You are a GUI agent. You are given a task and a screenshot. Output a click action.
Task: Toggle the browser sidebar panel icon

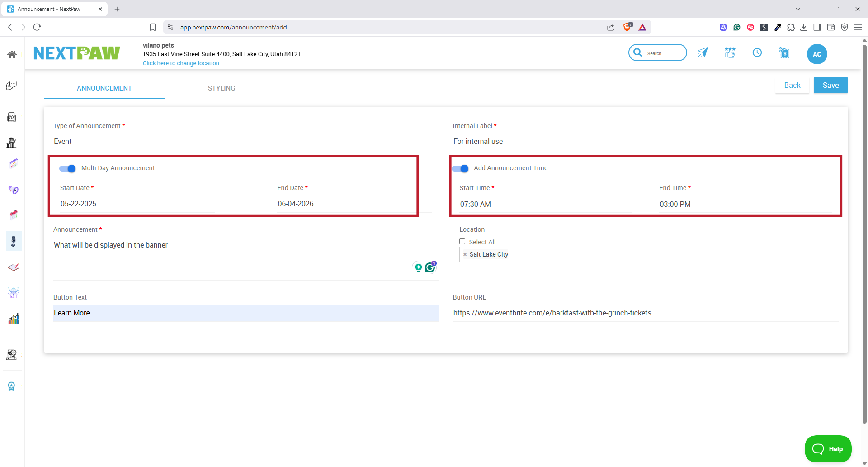tap(817, 27)
